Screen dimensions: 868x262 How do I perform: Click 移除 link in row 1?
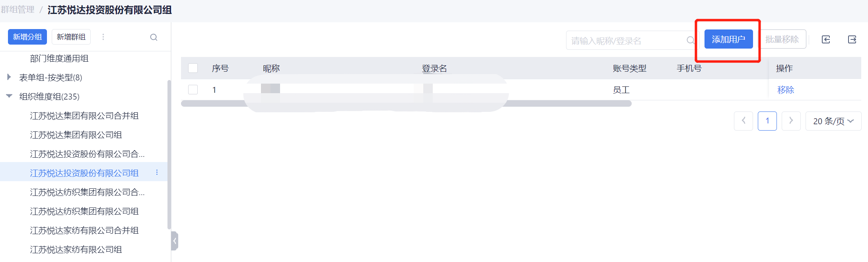click(785, 90)
